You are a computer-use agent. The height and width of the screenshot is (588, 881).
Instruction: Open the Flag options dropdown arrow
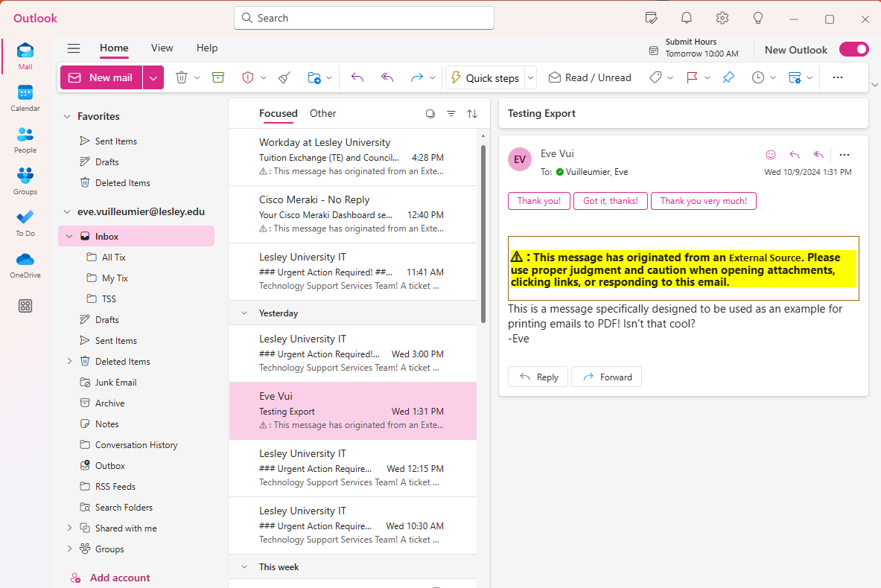click(x=707, y=77)
